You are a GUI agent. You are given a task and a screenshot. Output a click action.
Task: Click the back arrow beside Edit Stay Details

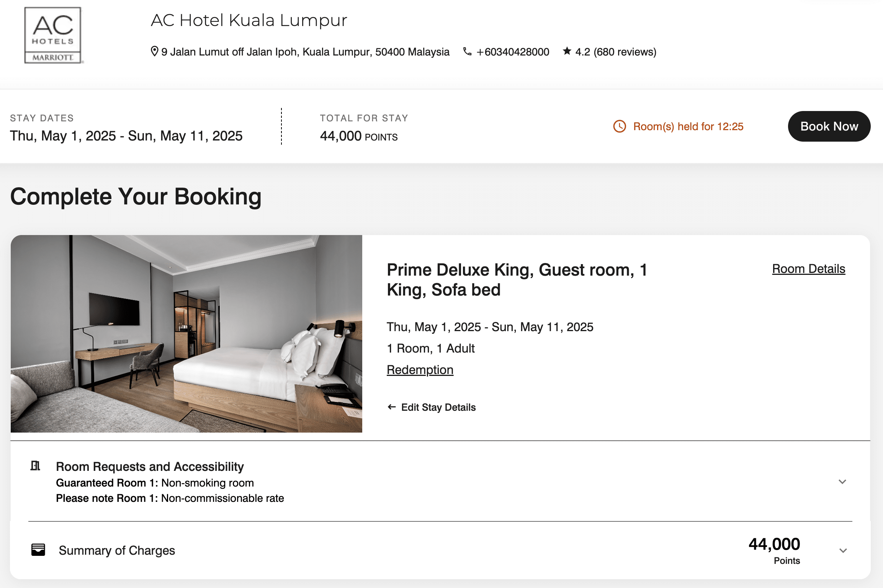pyautogui.click(x=391, y=407)
